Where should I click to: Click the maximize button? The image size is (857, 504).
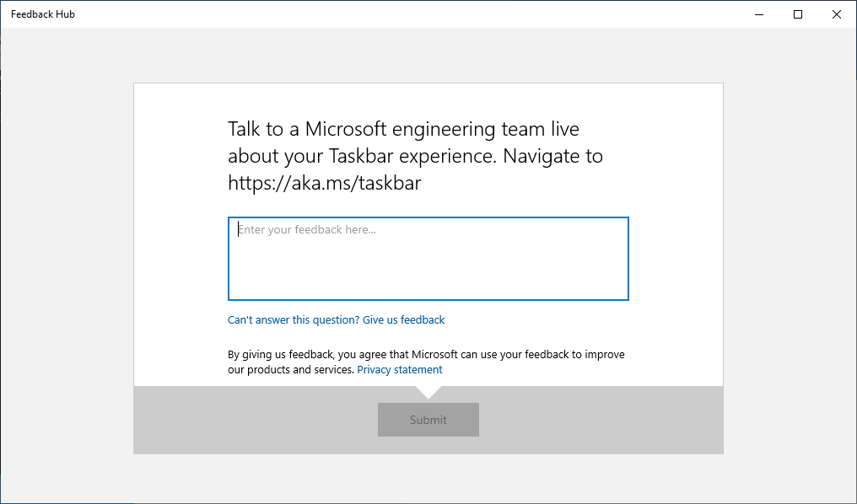tap(797, 14)
